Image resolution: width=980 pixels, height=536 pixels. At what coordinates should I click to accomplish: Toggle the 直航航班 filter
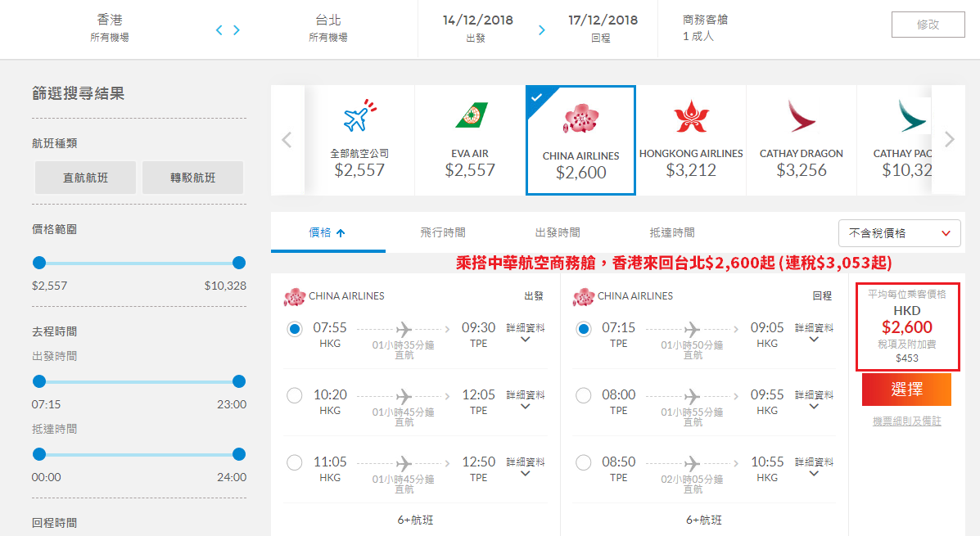[x=86, y=178]
